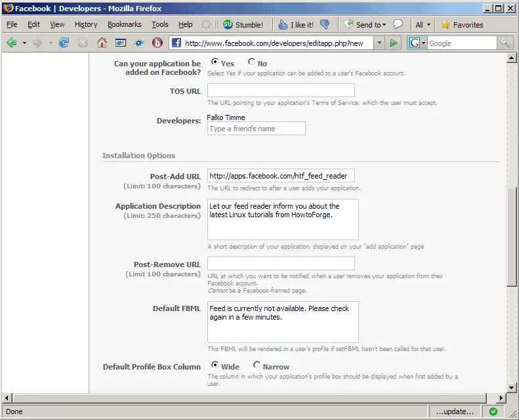The height and width of the screenshot is (420, 519).
Task: Click the TOS URL input field
Action: coord(281,91)
